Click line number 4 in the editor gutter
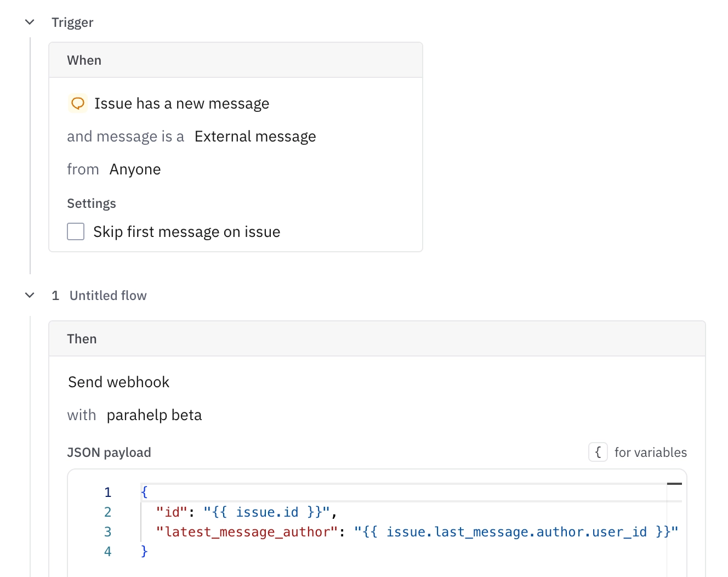The width and height of the screenshot is (728, 577). 107,551
